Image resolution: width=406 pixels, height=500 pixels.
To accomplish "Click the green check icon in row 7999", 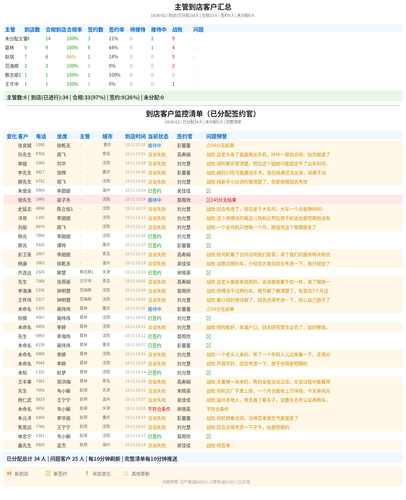I will pos(208,236).
